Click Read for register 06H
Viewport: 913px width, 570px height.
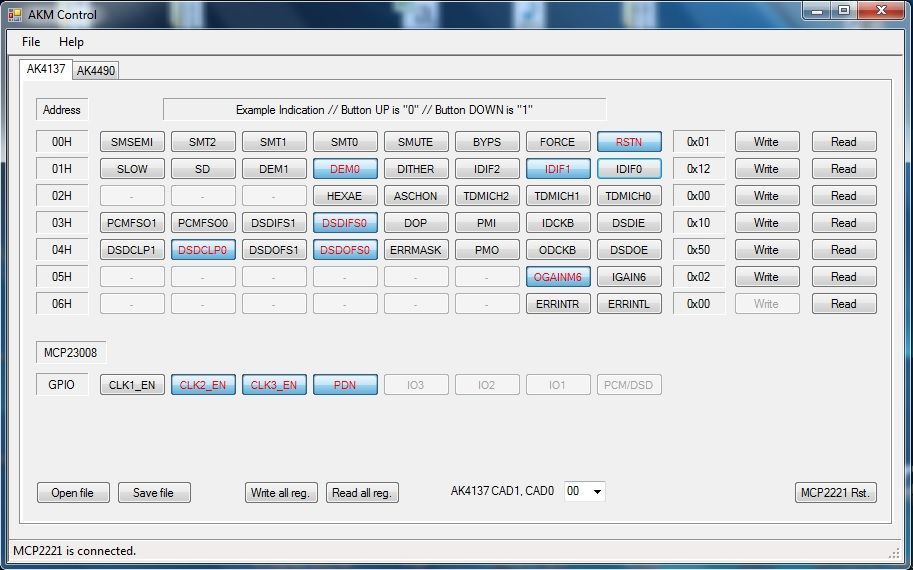click(844, 304)
